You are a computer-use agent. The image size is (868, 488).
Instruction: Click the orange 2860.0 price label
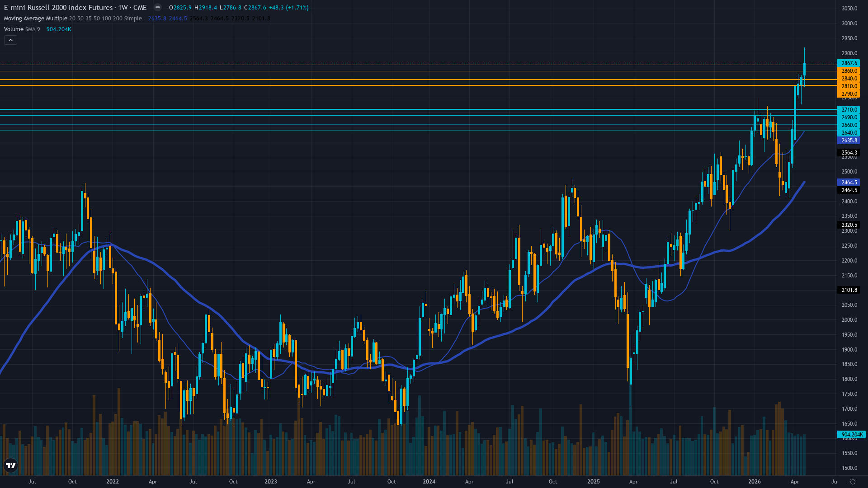point(849,71)
